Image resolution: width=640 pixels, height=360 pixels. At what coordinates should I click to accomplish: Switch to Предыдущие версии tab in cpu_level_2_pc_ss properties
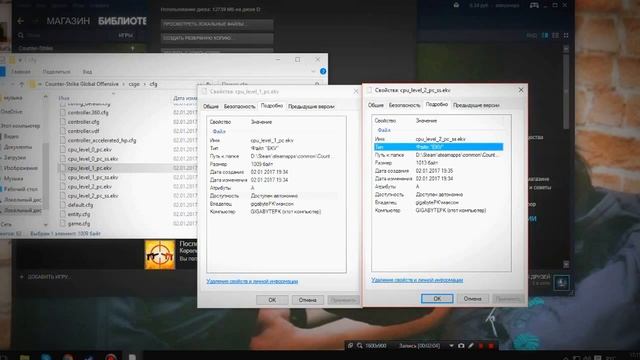click(476, 105)
